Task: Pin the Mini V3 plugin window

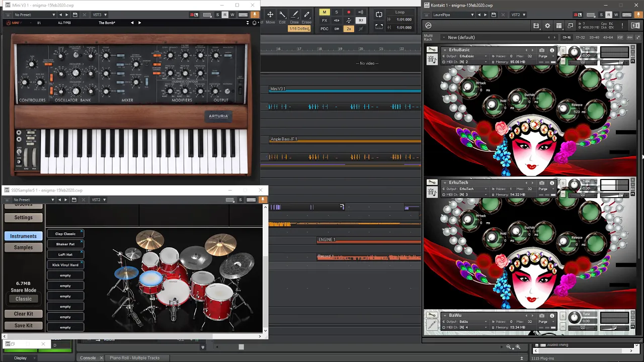Action: tap(255, 15)
